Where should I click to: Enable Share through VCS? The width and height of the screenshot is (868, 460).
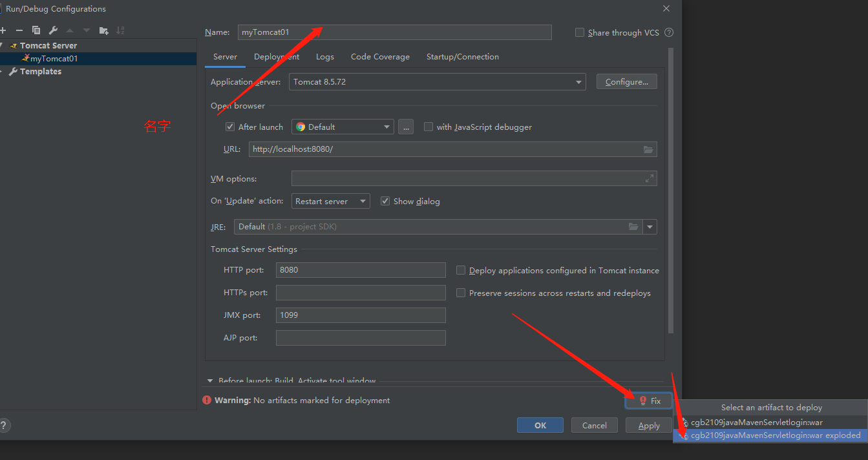pyautogui.click(x=579, y=32)
